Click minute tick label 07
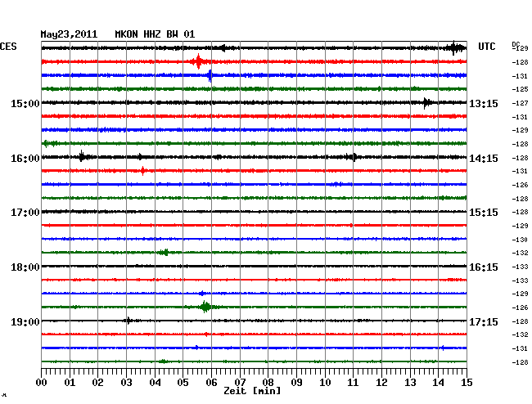532x404 pixels. [x=240, y=383]
